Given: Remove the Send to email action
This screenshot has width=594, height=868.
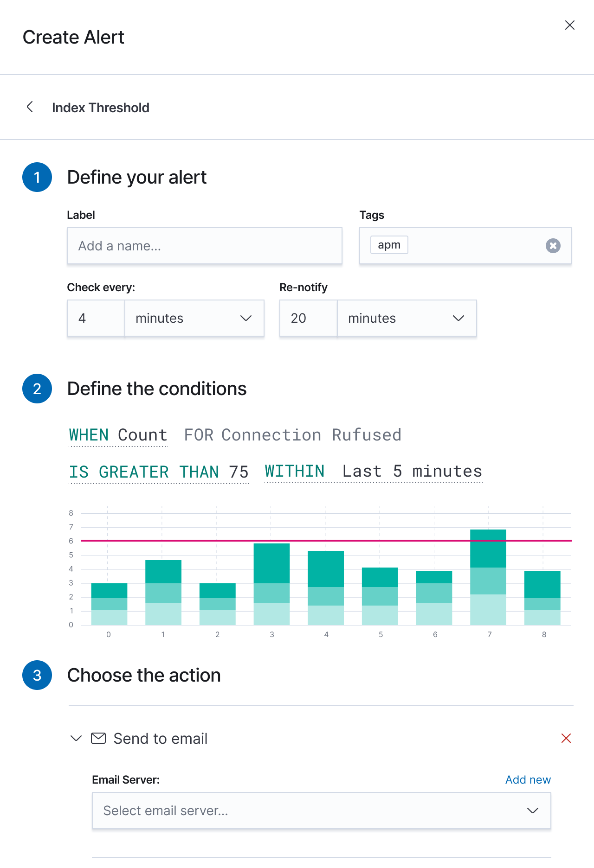Looking at the screenshot, I should coord(566,738).
